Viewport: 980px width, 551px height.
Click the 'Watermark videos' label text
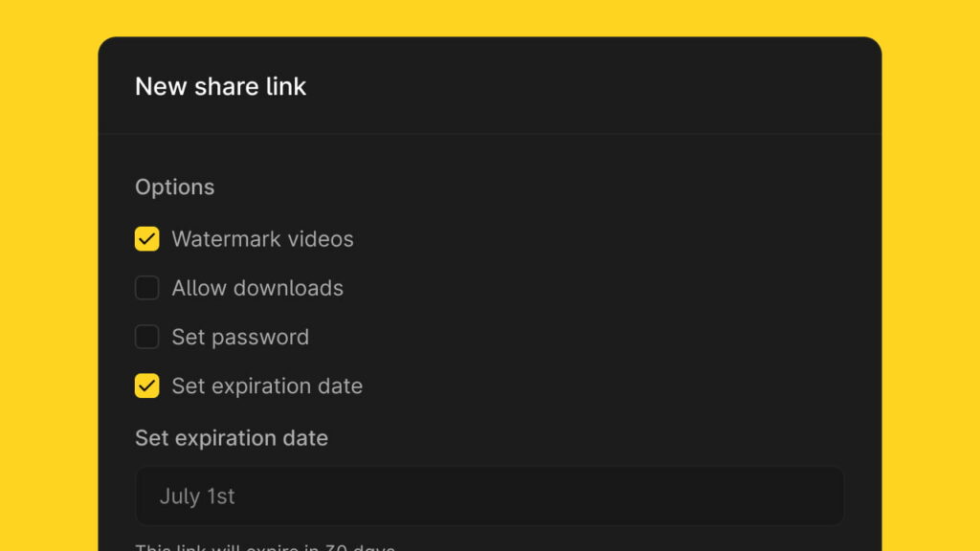pos(262,239)
